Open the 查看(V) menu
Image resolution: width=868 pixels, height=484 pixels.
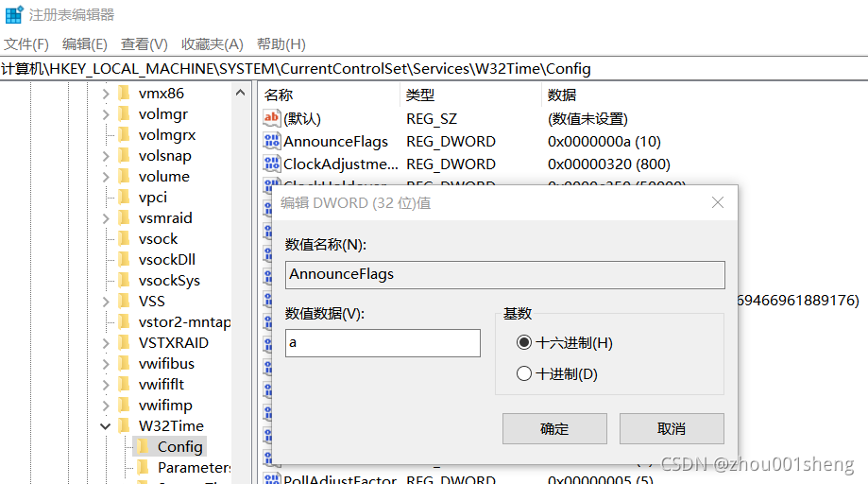point(144,44)
